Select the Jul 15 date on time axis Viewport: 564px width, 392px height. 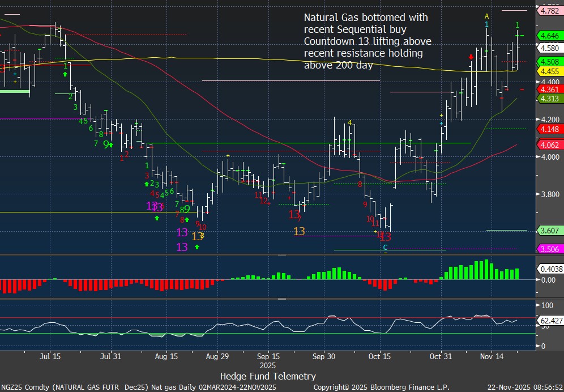[50, 357]
